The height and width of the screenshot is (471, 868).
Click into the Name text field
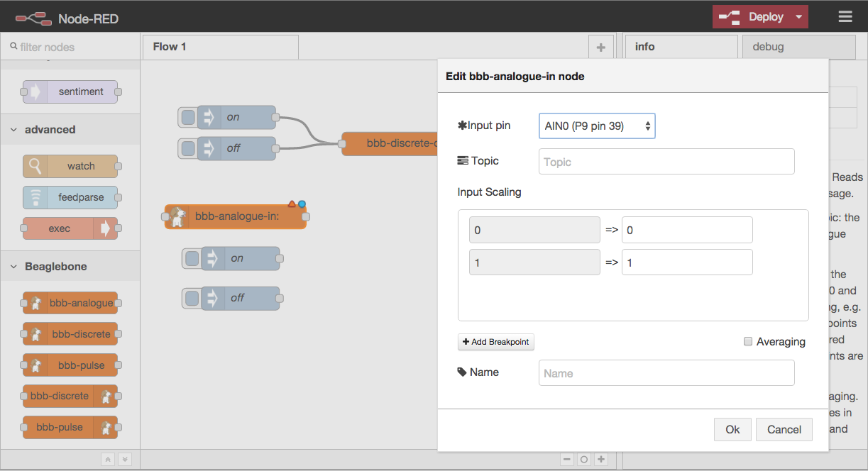(666, 373)
